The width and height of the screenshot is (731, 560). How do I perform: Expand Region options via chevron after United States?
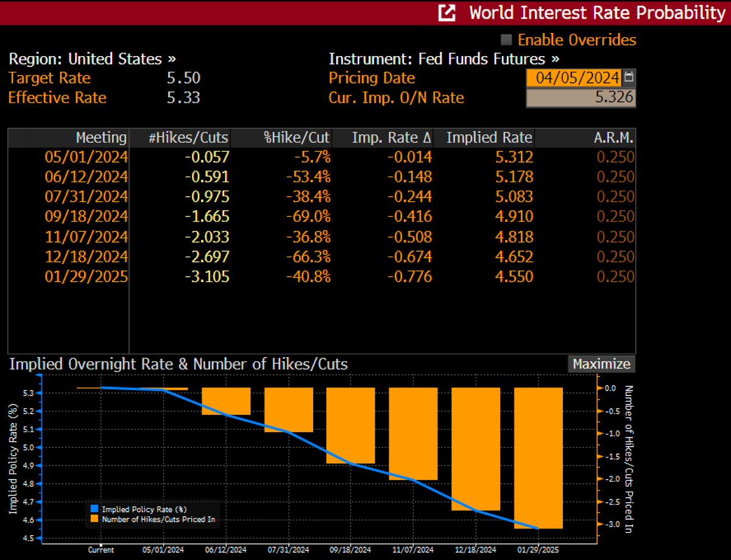tap(172, 58)
